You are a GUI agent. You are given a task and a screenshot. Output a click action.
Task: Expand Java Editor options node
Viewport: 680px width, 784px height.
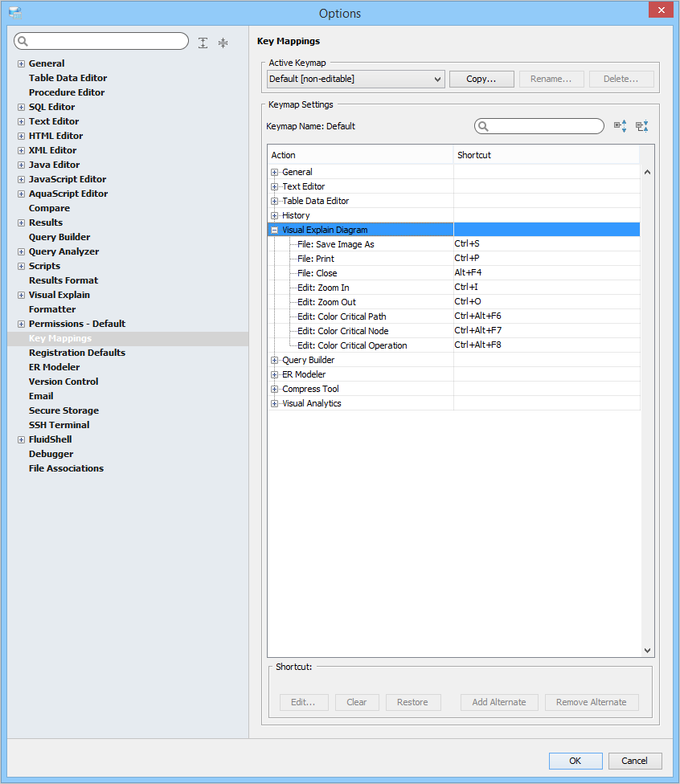(x=21, y=165)
